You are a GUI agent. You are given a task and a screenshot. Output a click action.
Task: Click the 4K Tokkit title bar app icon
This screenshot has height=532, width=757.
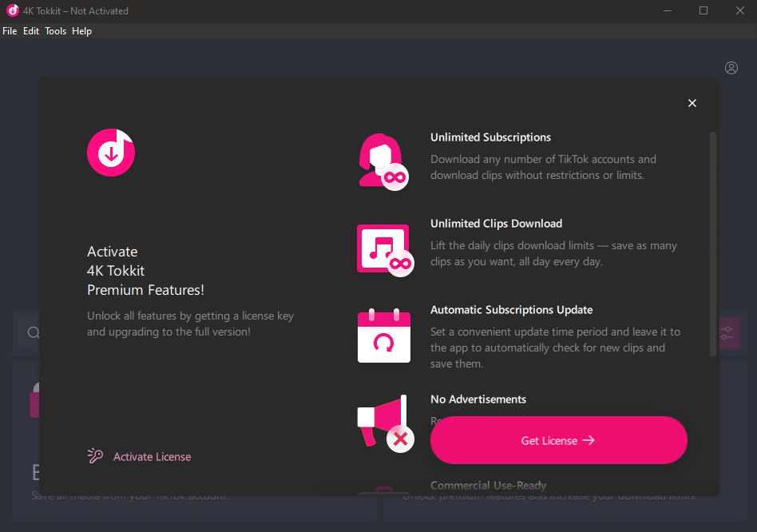point(13,10)
